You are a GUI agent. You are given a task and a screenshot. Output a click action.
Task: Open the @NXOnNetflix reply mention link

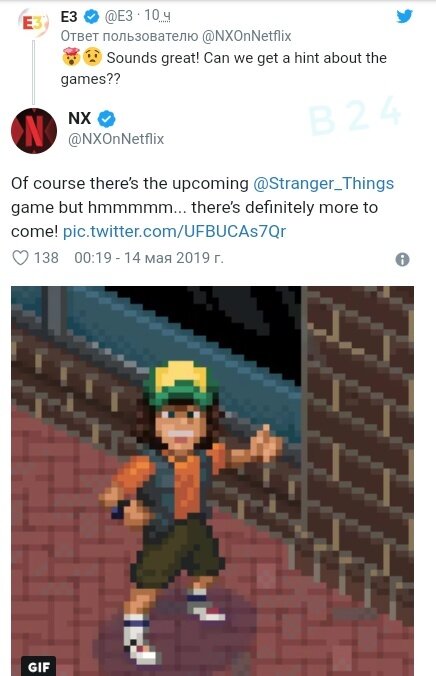tap(246, 36)
